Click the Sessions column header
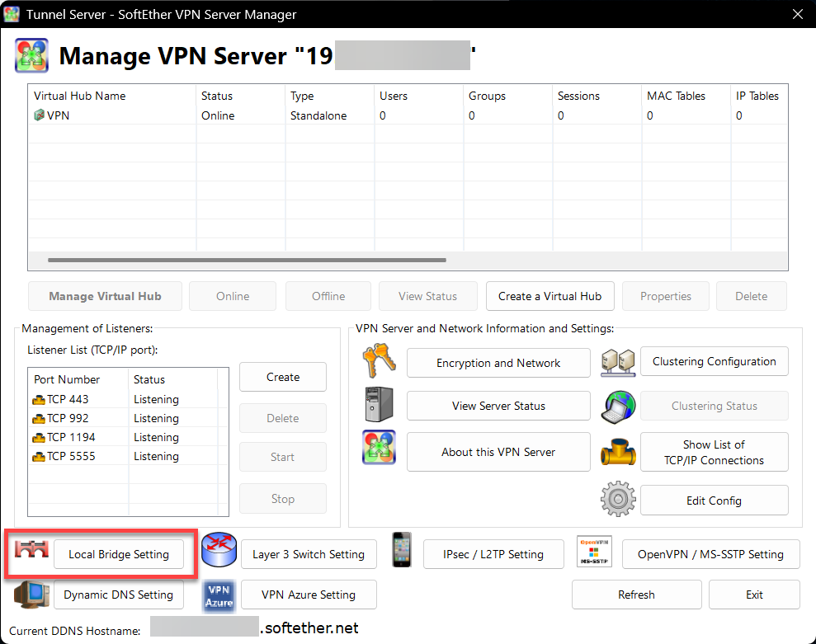This screenshot has height=644, width=816. tap(597, 96)
